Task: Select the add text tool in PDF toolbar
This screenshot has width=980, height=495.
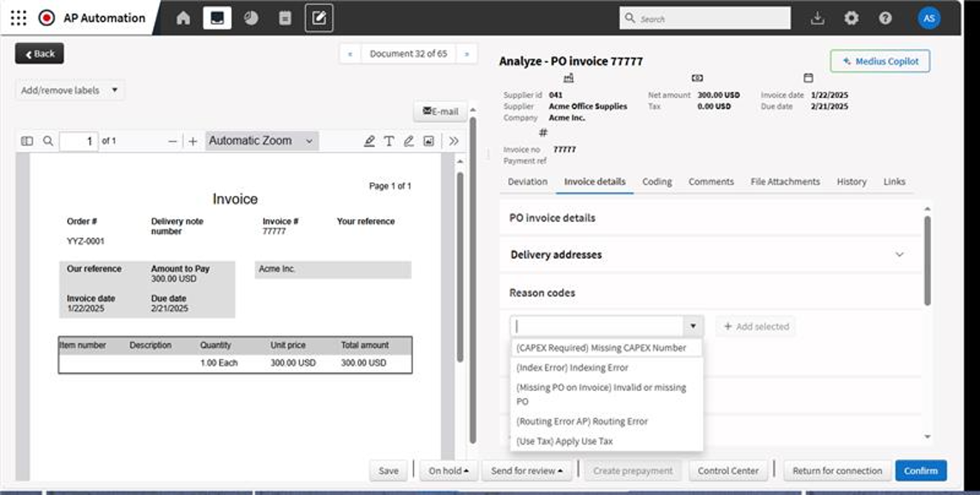Action: click(x=389, y=141)
